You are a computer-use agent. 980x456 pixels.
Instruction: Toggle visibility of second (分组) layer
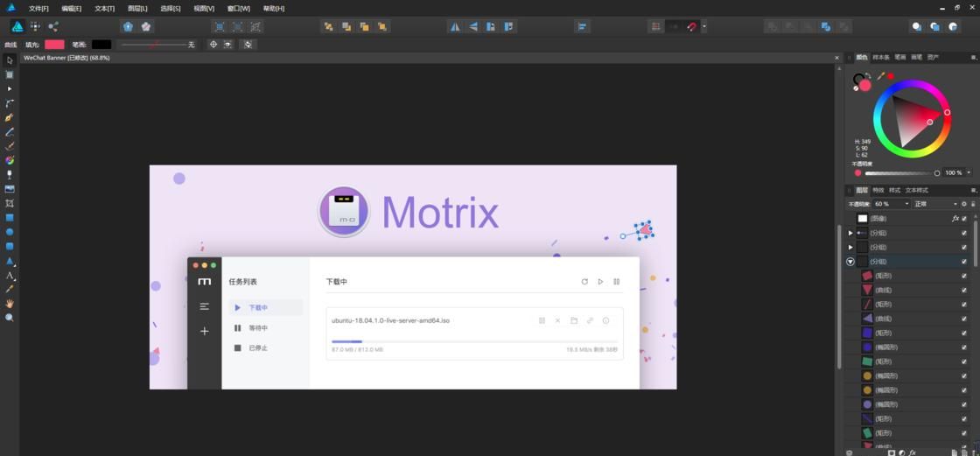(963, 247)
